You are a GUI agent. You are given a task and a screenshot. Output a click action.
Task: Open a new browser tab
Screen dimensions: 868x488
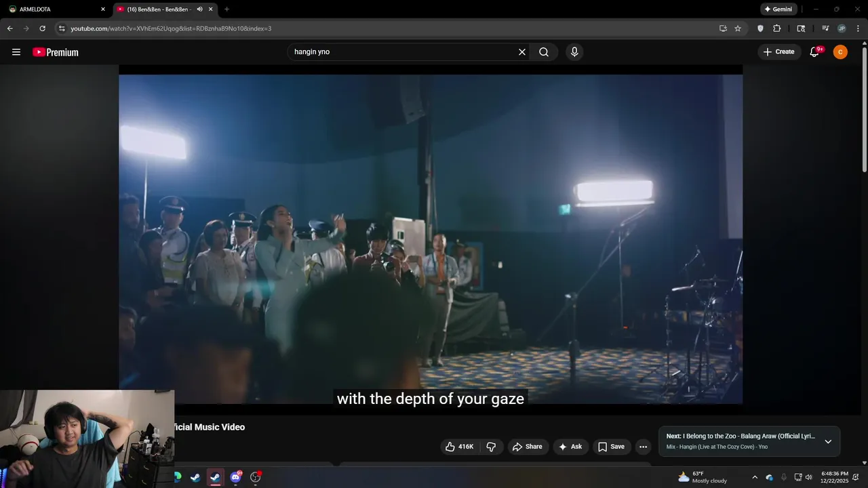tap(226, 9)
